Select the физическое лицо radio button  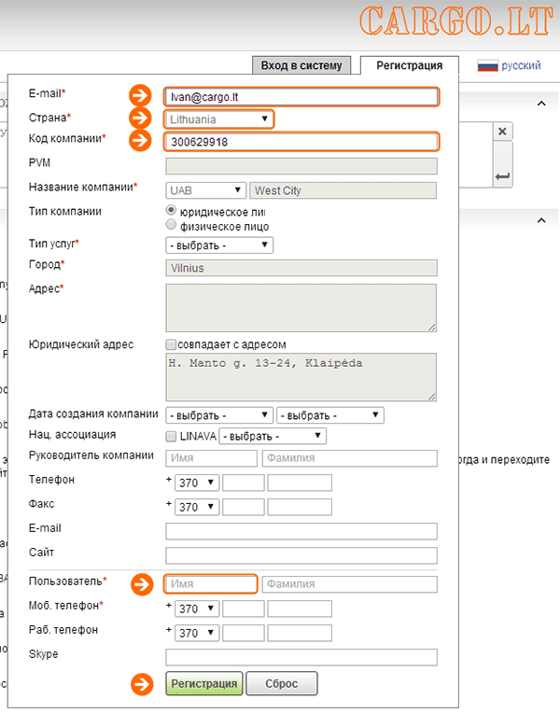[171, 225]
